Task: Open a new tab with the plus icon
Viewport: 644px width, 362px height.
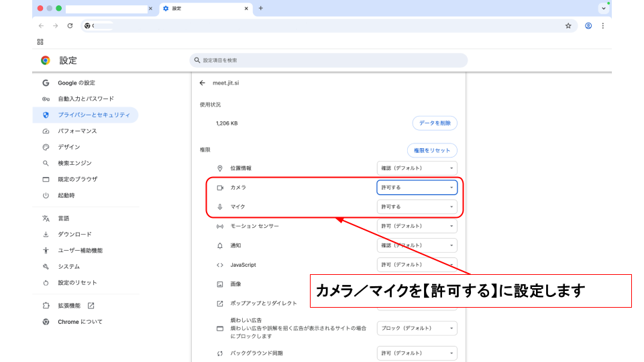Action: click(261, 8)
